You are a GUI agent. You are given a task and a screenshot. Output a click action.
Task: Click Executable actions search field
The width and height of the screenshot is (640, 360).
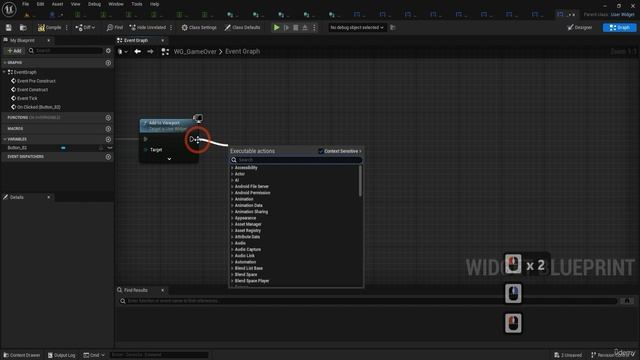(296, 160)
